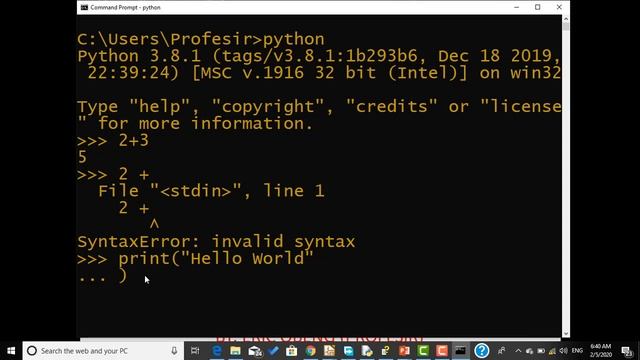Image resolution: width=640 pixels, height=360 pixels.
Task: Activate the microphone in search box
Action: pos(174,351)
